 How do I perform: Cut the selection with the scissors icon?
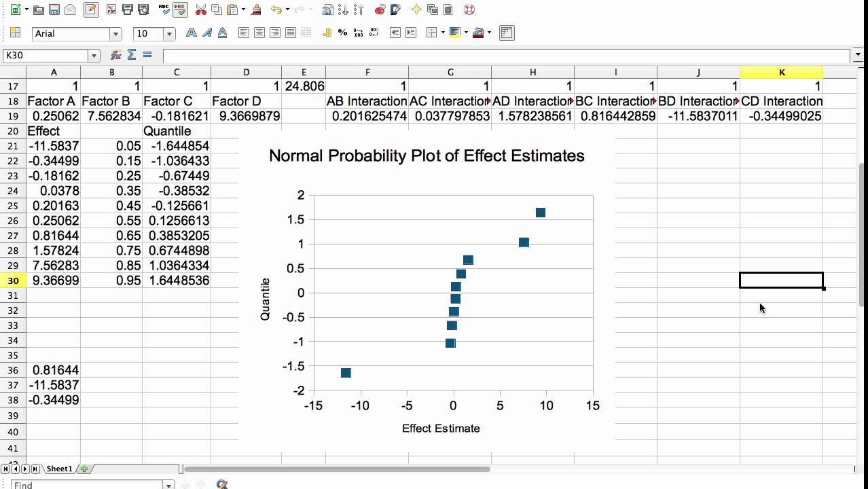(x=200, y=10)
